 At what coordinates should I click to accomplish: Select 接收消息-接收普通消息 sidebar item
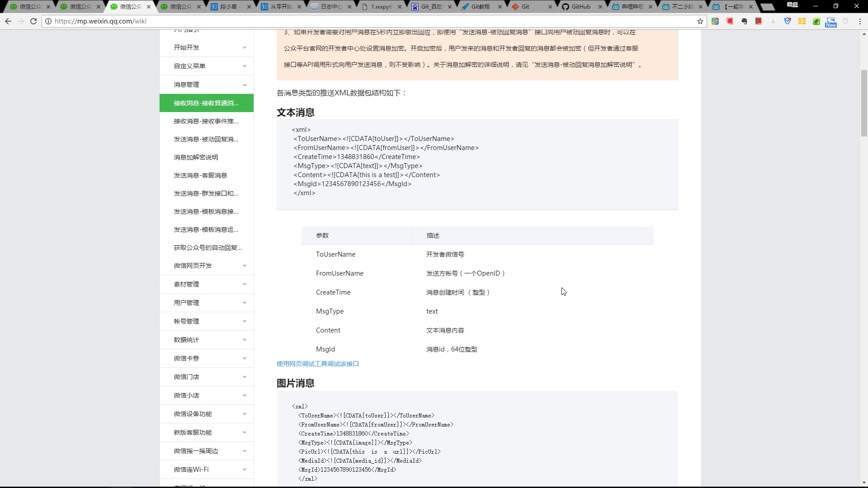click(x=207, y=103)
